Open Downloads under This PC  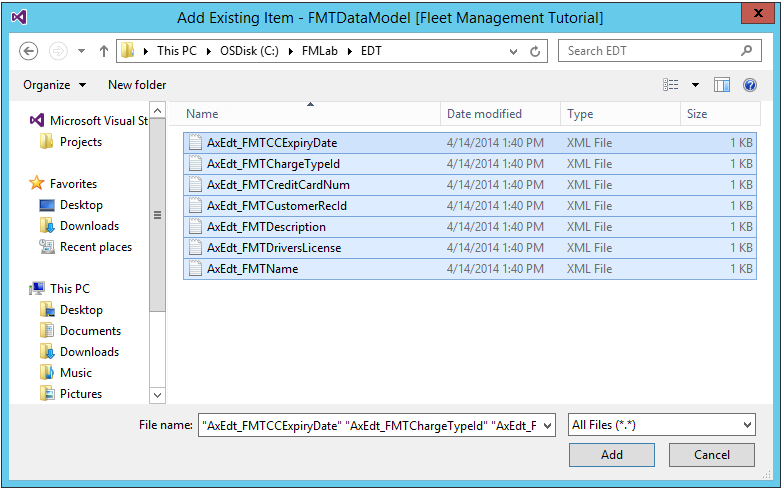79,352
